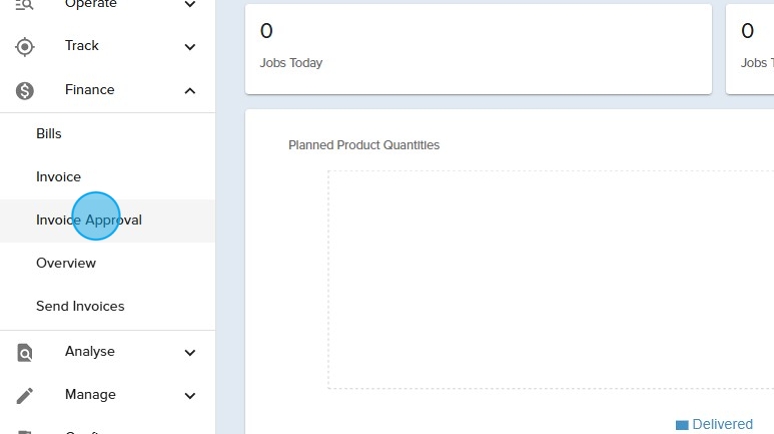Click the Jobs Today summary card
This screenshot has height=434, width=774.
coord(478,49)
